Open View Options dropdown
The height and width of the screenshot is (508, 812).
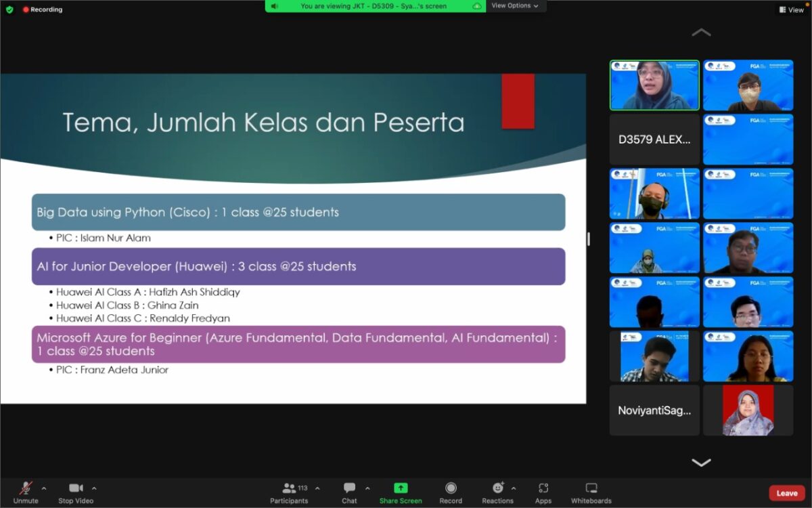click(515, 6)
